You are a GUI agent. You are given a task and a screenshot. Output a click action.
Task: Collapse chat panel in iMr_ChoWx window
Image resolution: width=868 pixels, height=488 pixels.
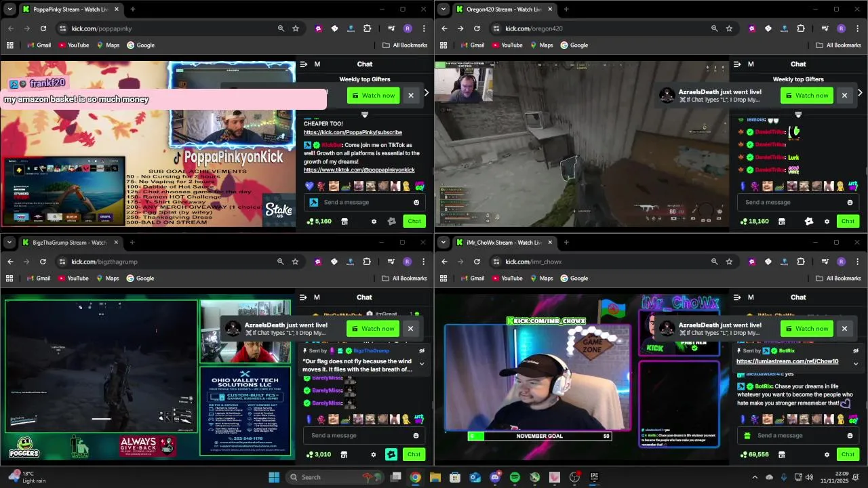coord(736,297)
